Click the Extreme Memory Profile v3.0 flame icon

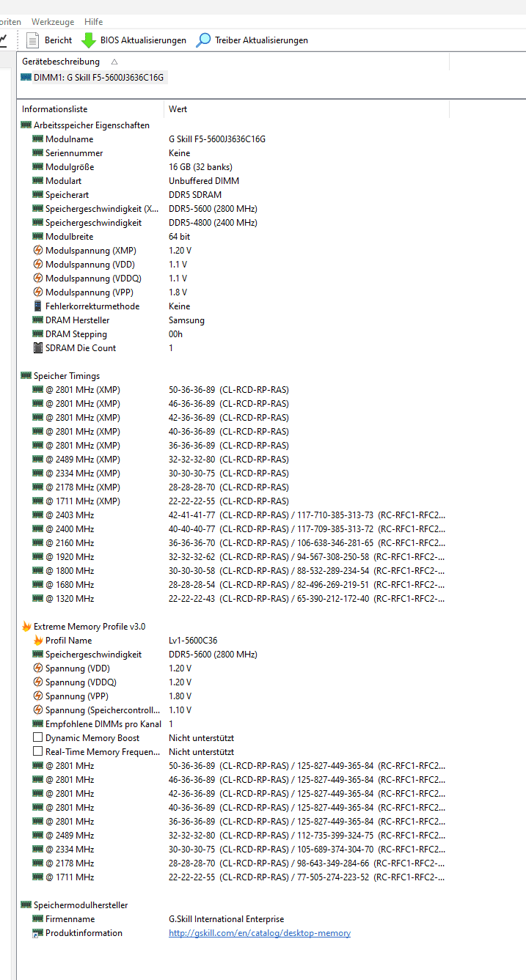26,627
